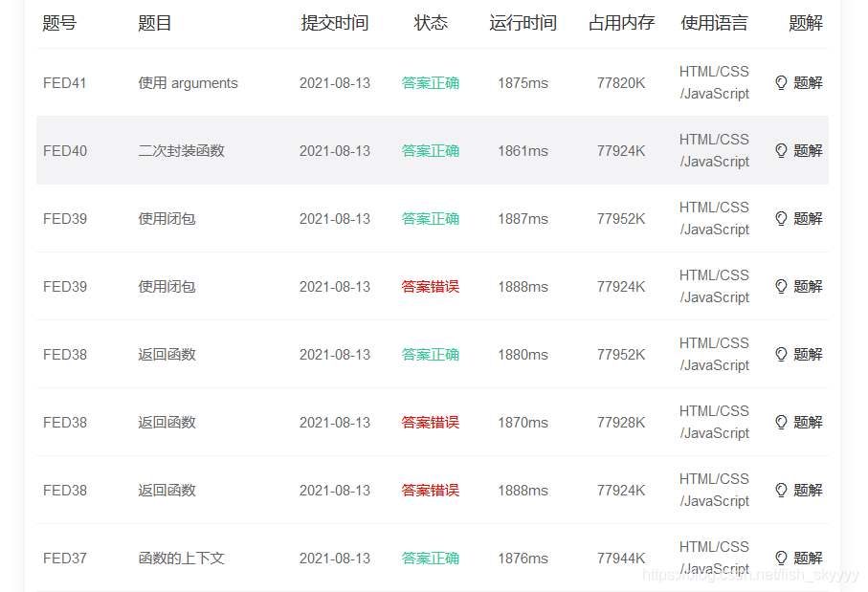
Task: Click the lightbulb icon in the 1880ms FED38 row
Action: pyautogui.click(x=781, y=354)
